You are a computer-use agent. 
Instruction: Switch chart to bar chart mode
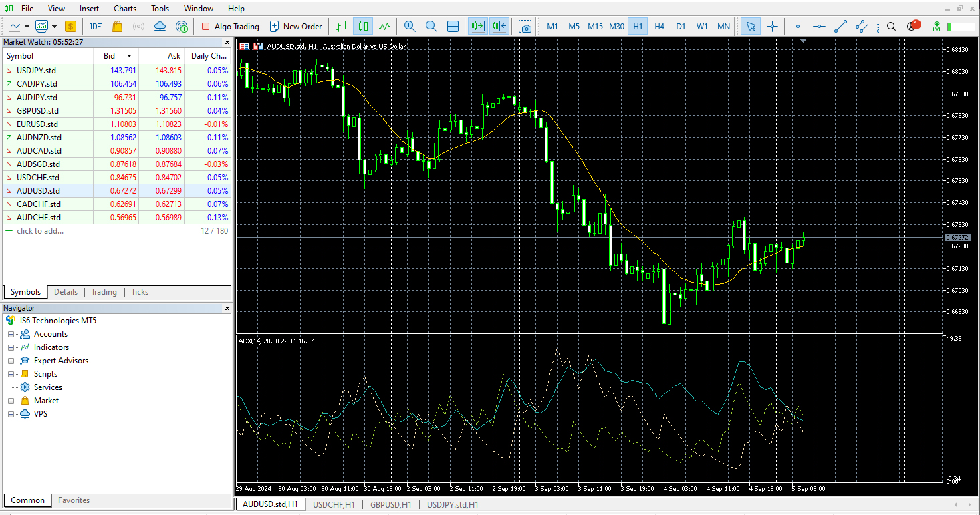pyautogui.click(x=342, y=27)
